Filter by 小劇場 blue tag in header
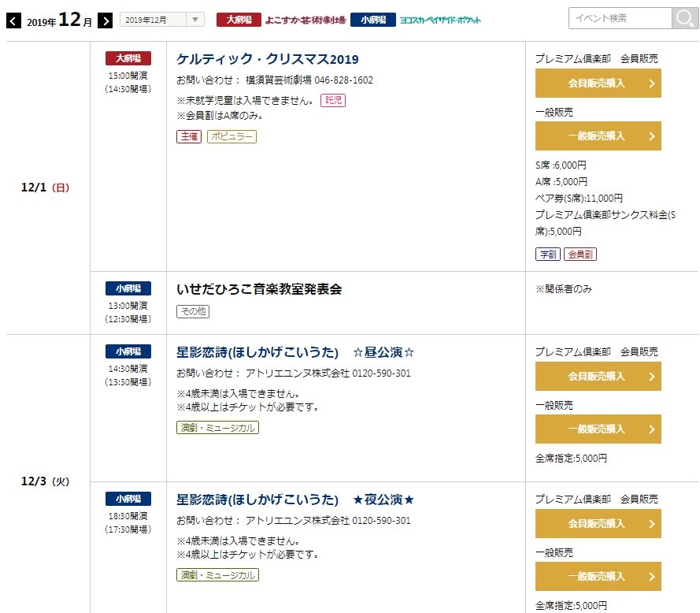 373,20
